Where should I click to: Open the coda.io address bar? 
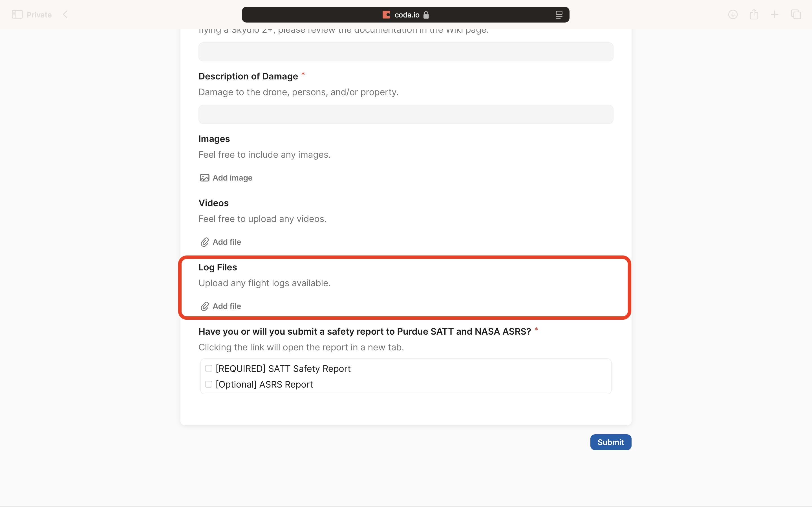[x=406, y=14]
